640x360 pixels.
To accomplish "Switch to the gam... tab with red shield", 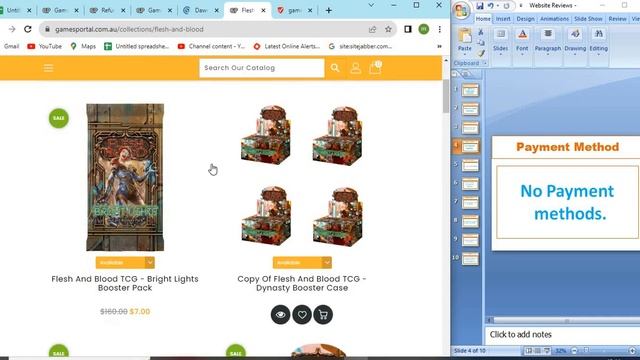I will pos(294,10).
